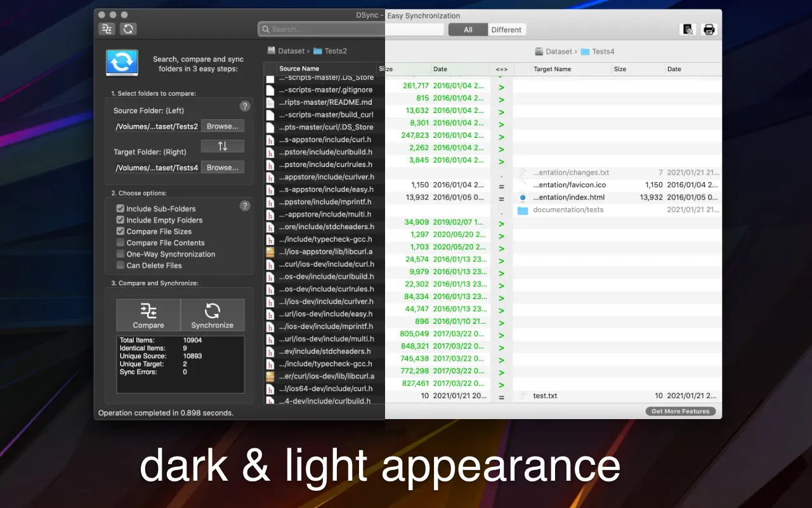Screen dimensions: 812x508
Task: Click the Dataset drive icon in target path
Action: click(539, 51)
